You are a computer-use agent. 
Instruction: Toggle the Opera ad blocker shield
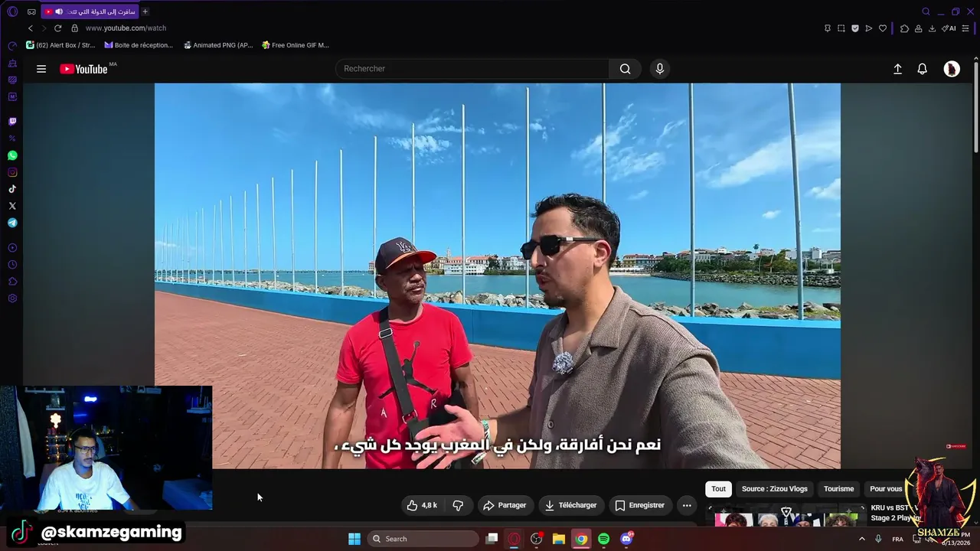coord(855,28)
